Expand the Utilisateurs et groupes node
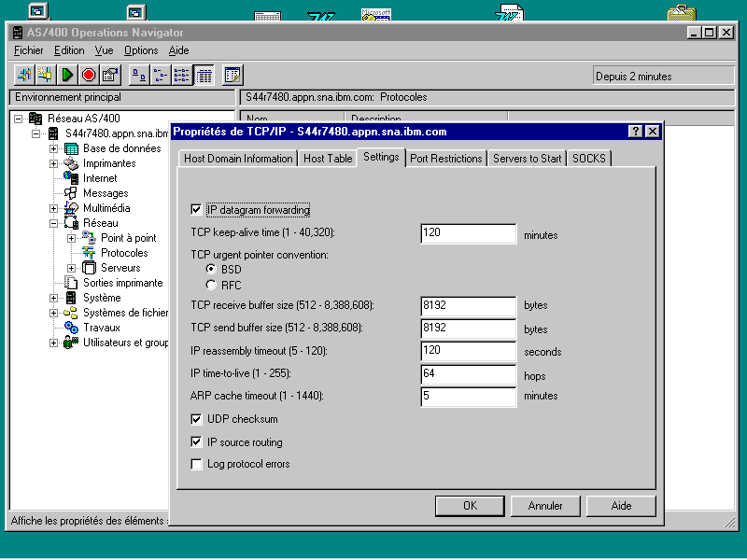 pos(53,343)
